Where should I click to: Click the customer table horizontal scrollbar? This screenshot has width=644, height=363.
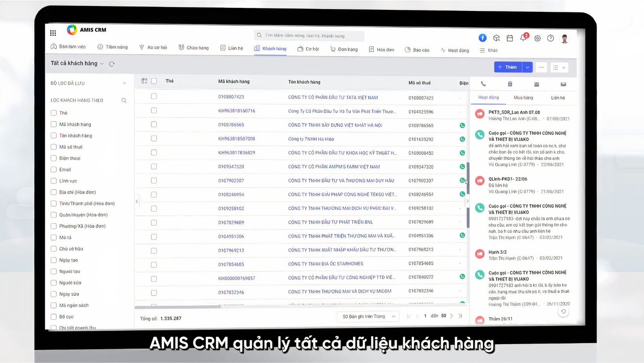pyautogui.click(x=178, y=307)
